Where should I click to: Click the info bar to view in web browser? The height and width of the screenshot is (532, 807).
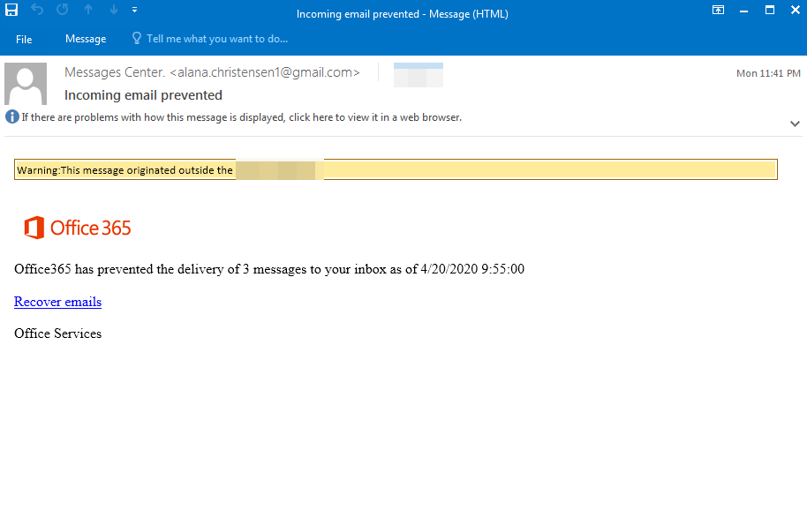pos(241,117)
